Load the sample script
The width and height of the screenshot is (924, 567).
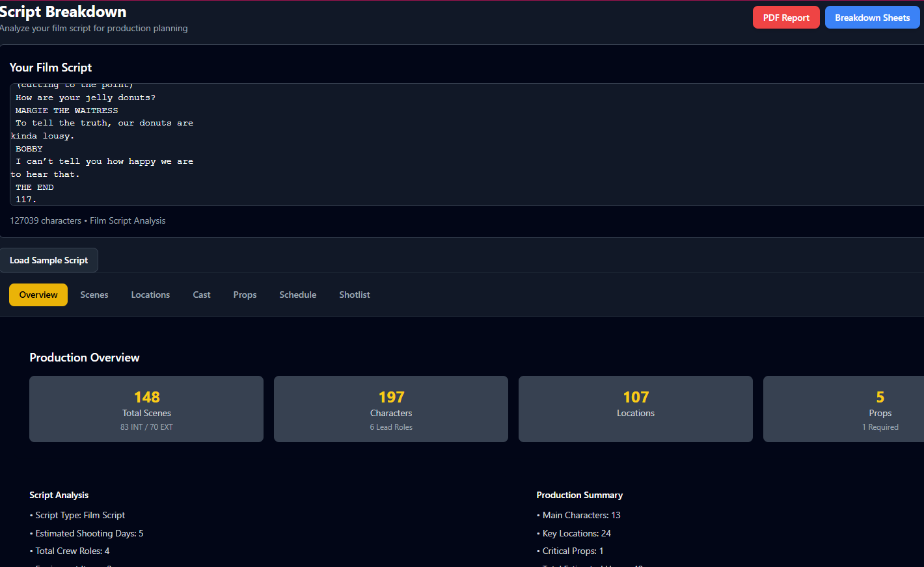(49, 260)
